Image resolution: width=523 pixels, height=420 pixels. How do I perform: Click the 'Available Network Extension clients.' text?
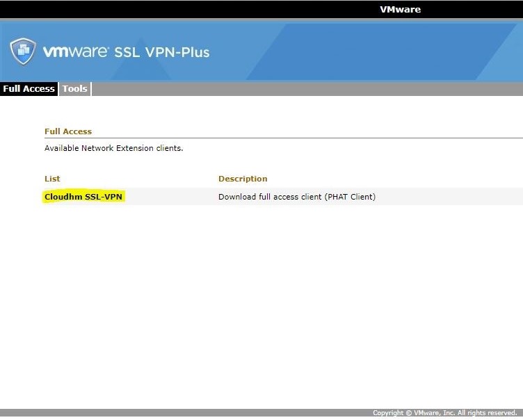click(x=114, y=148)
